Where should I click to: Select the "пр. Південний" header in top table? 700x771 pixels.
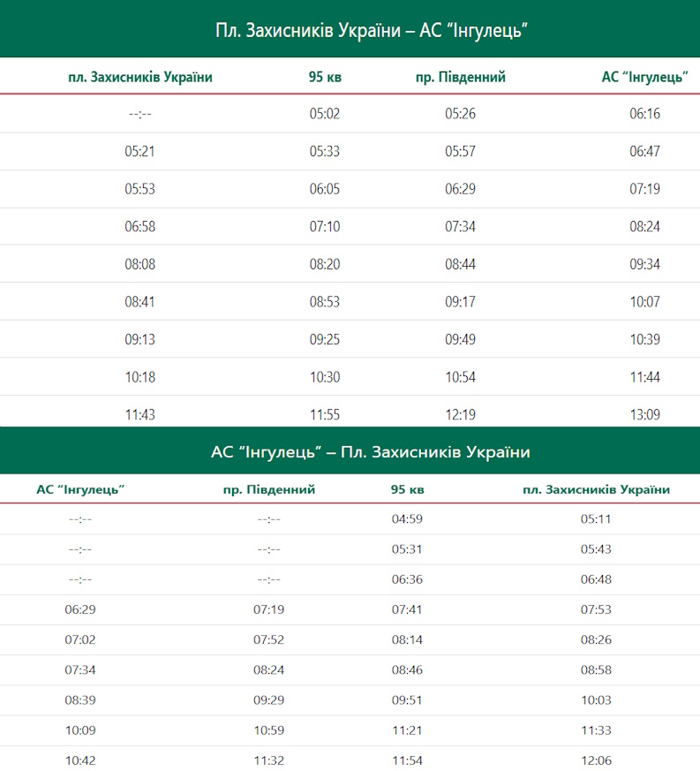tap(460, 77)
